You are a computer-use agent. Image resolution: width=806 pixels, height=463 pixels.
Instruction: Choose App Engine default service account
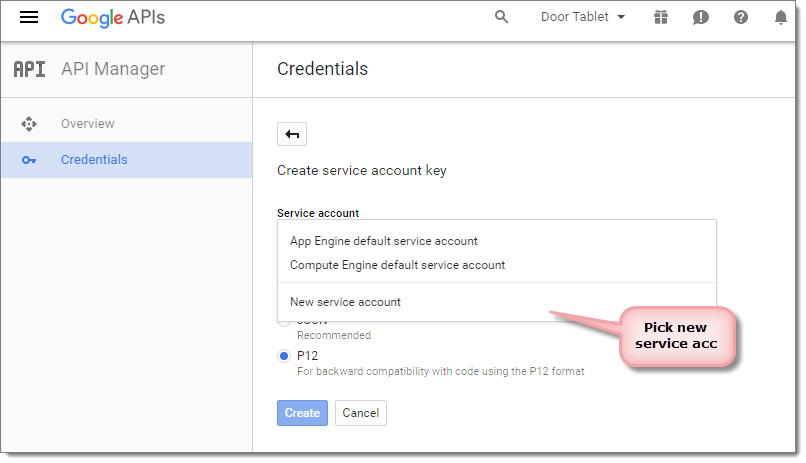[384, 241]
